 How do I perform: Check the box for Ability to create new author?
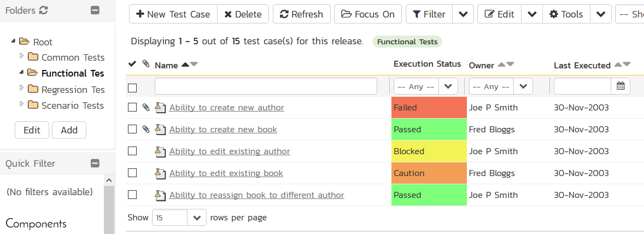132,108
